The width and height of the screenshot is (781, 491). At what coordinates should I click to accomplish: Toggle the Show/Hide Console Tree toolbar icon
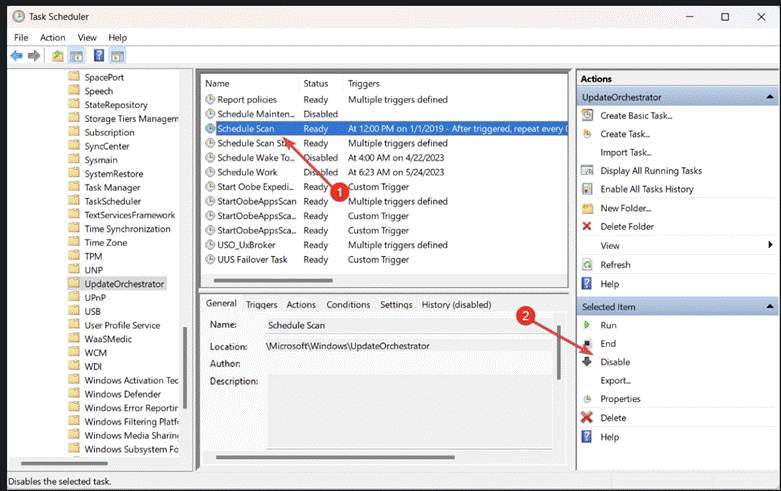77,56
